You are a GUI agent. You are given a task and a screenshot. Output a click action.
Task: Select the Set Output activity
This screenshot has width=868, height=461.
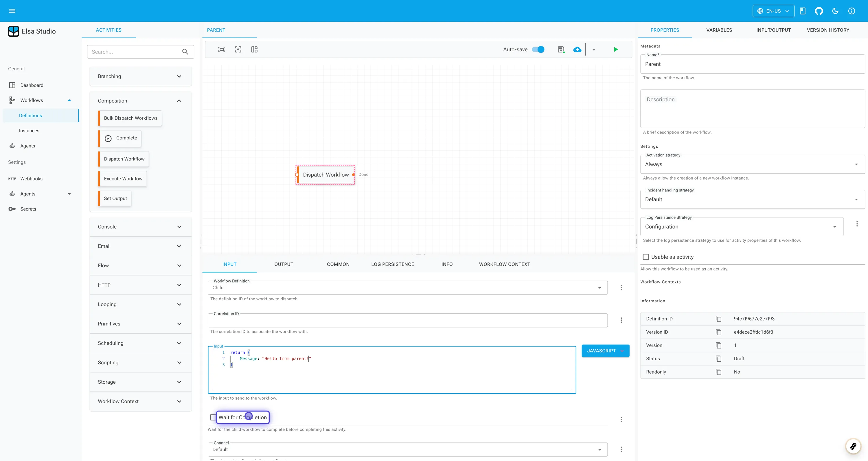115,198
